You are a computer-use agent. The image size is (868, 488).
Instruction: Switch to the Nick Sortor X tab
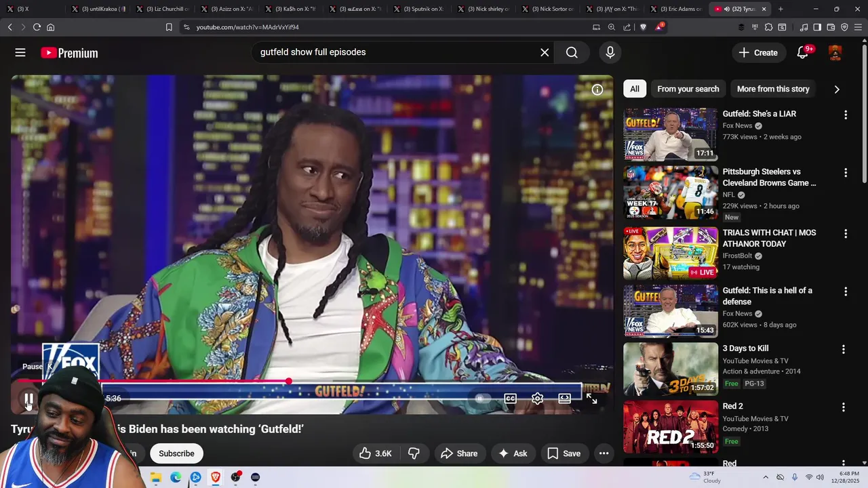548,9
